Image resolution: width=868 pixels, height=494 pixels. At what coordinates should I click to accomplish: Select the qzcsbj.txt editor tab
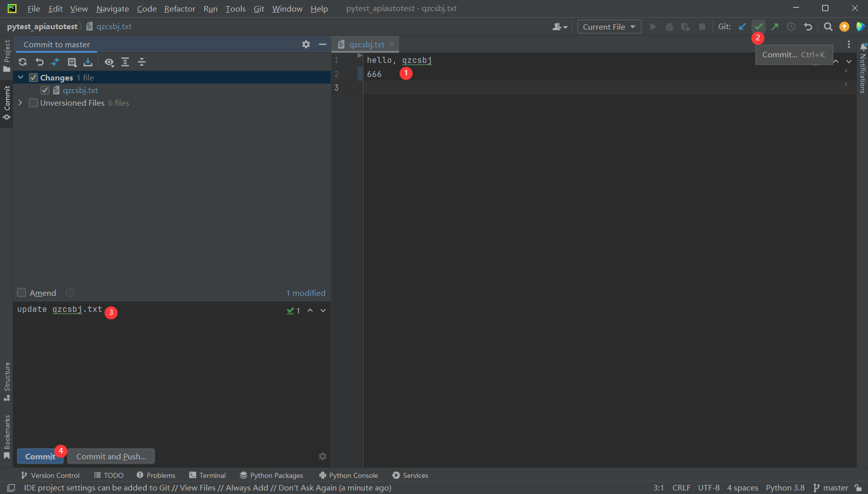(366, 44)
